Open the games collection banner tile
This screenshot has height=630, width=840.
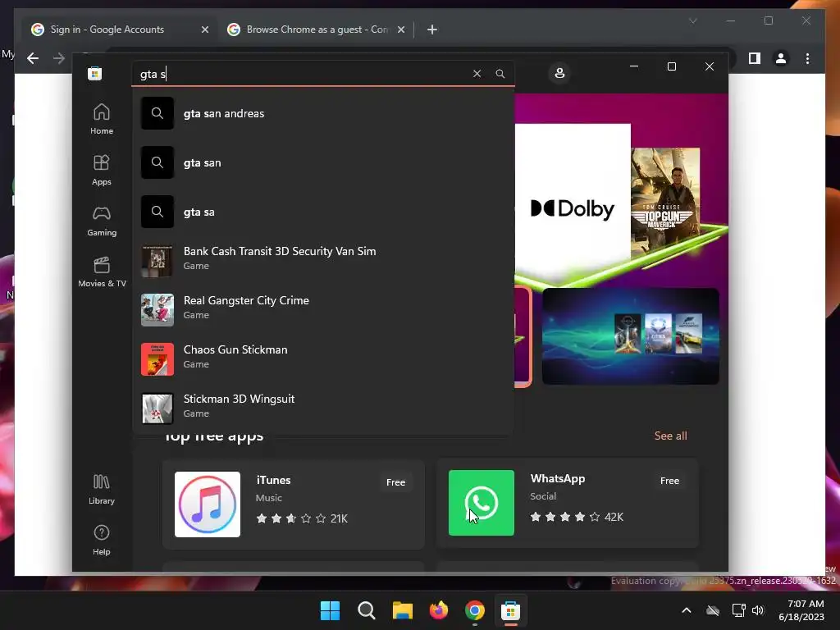[x=631, y=336]
